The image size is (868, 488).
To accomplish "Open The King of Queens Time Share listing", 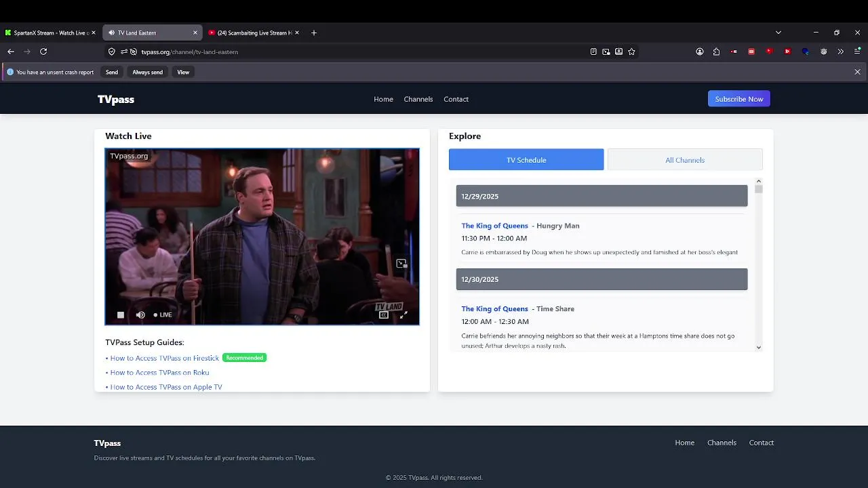I will 495,309.
